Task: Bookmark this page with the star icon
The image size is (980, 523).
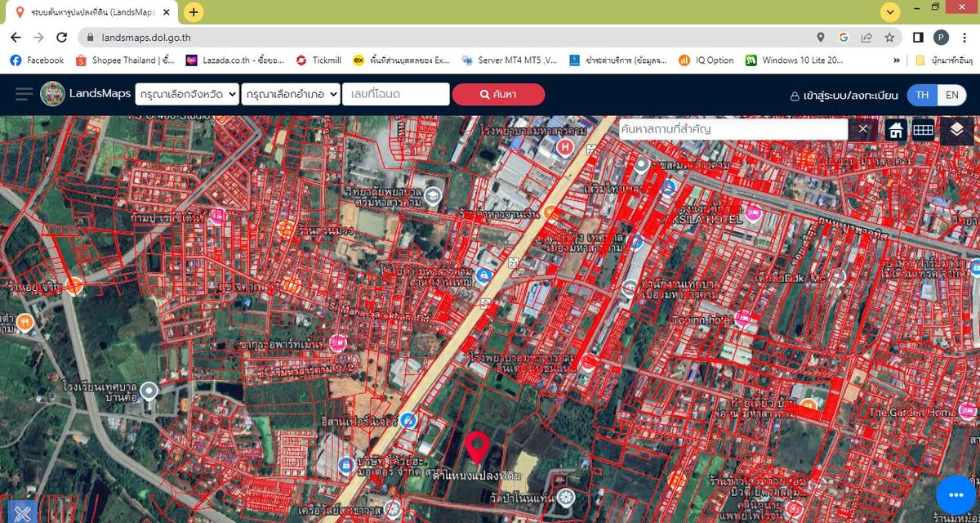Action: (x=889, y=38)
